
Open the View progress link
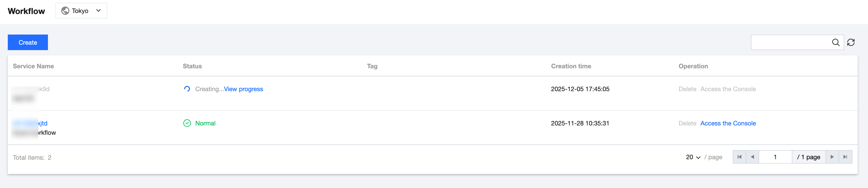(x=243, y=89)
